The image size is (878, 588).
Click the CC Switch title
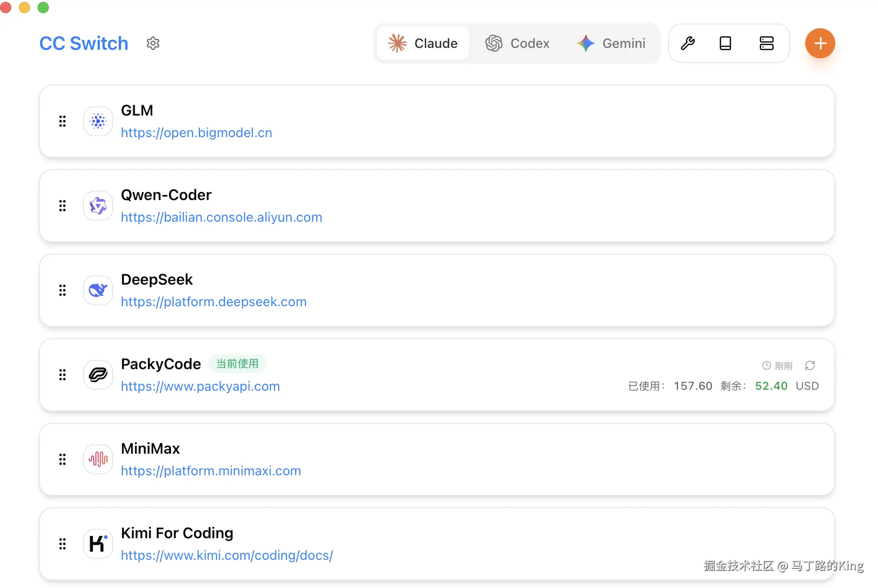84,43
